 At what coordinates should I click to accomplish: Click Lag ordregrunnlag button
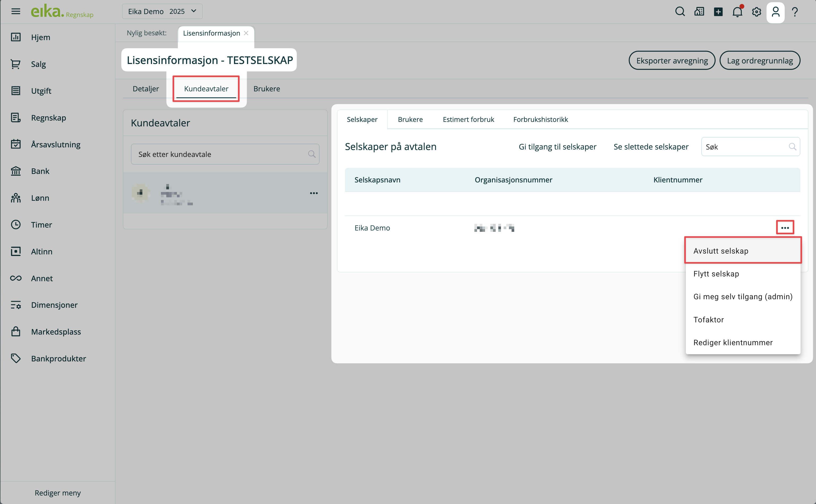click(760, 60)
